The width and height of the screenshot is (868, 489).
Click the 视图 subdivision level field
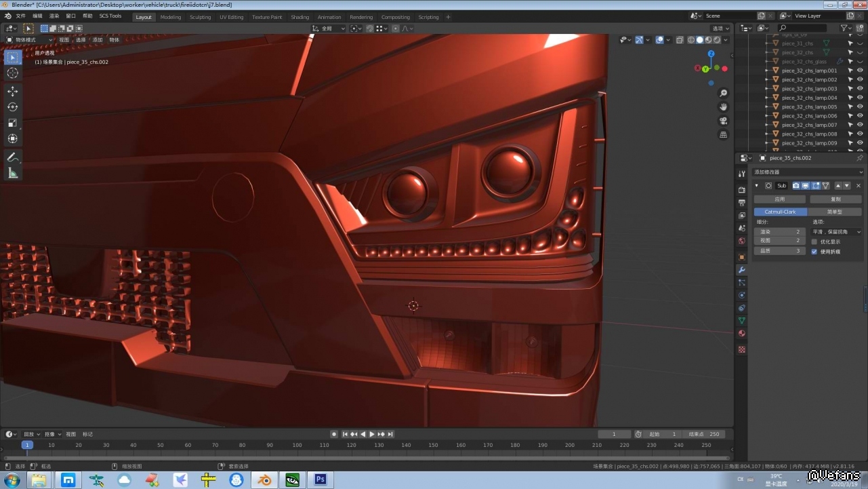(x=779, y=241)
